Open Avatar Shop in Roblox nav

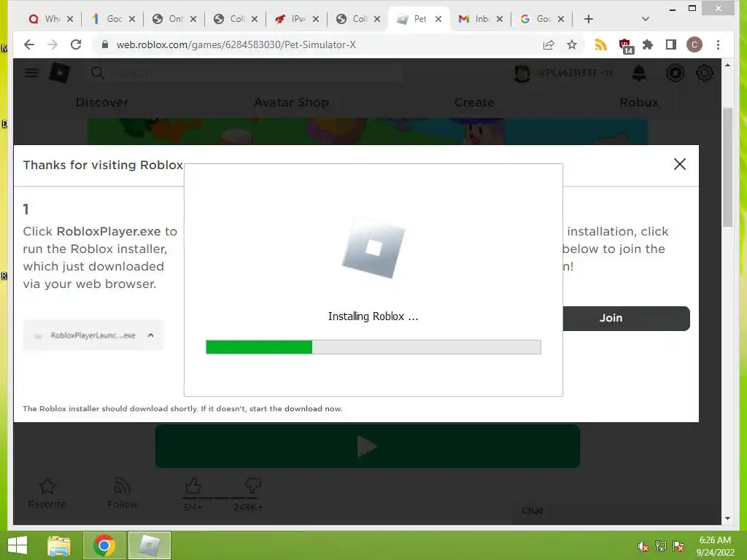(292, 102)
